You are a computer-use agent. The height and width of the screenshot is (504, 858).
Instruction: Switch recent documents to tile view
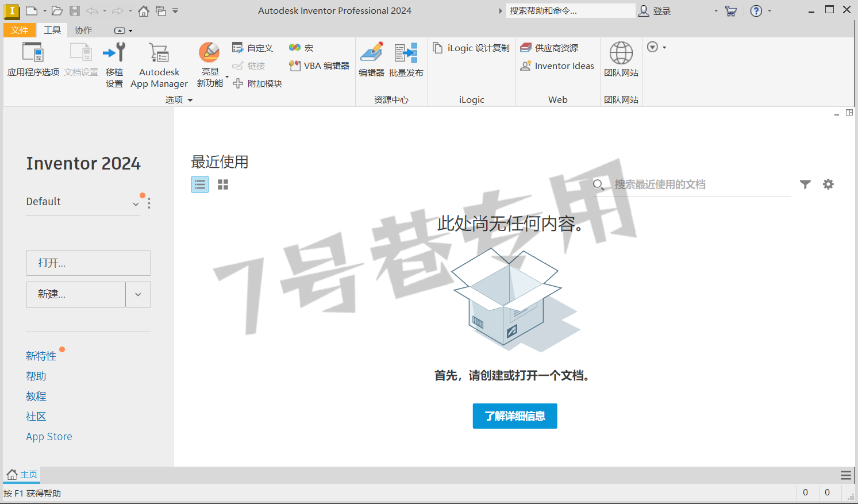(x=223, y=184)
